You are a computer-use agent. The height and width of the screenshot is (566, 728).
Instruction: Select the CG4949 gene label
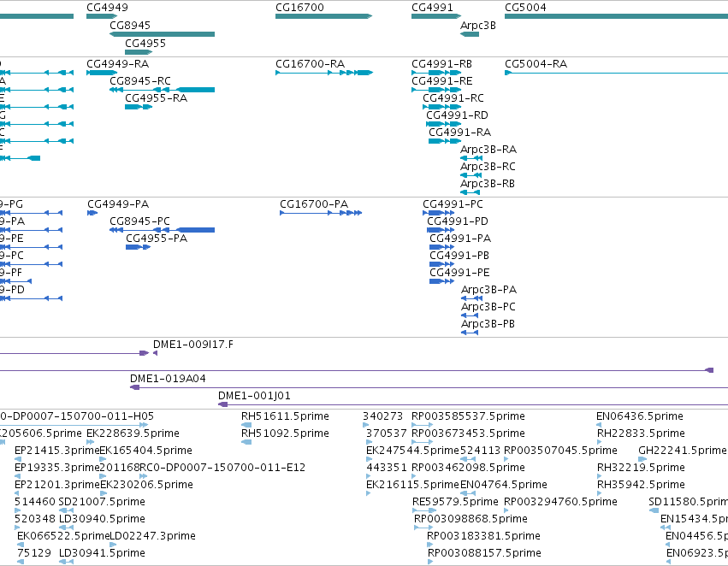tap(107, 8)
